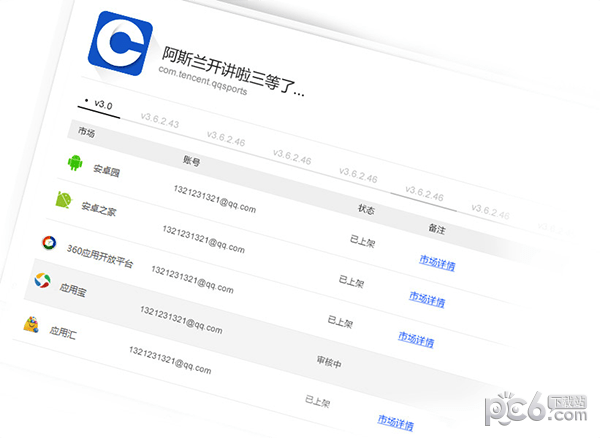Viewport: 600px width, 438px height.
Task: Open the v3.6.2.43 version tab
Action: pyautogui.click(x=160, y=120)
